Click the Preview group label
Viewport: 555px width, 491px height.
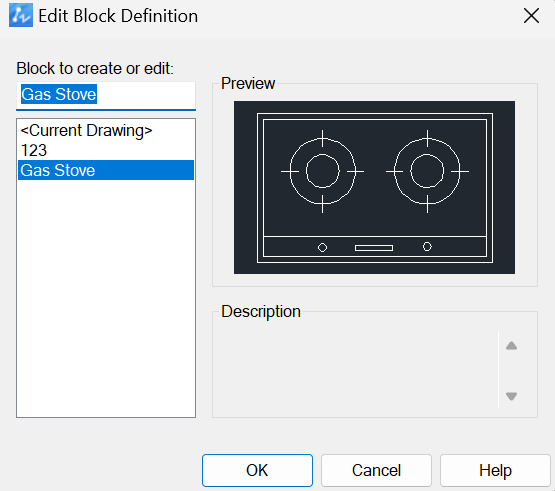[x=248, y=84]
